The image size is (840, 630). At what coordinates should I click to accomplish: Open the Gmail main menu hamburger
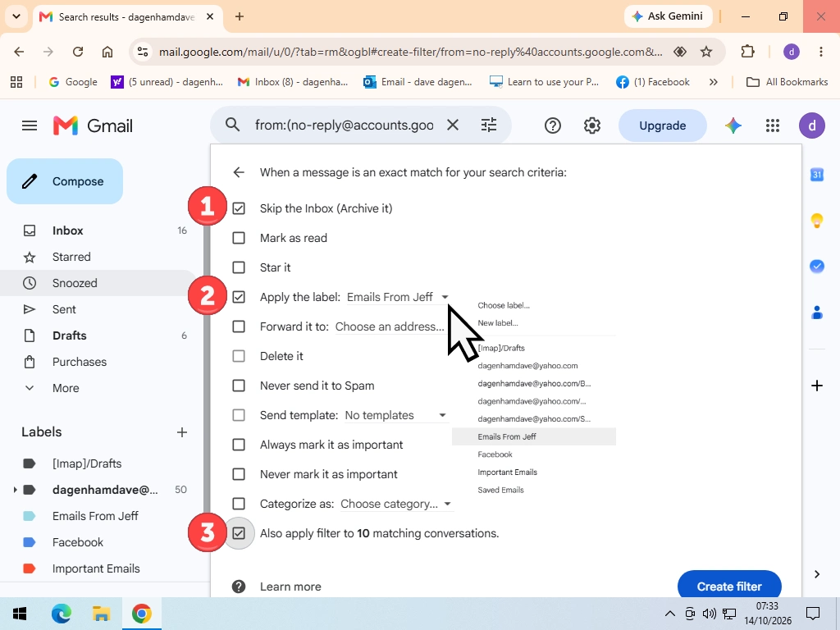[x=30, y=126]
